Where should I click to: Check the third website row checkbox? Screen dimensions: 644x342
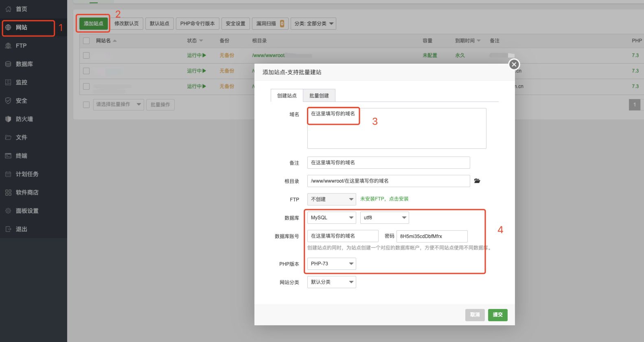86,86
